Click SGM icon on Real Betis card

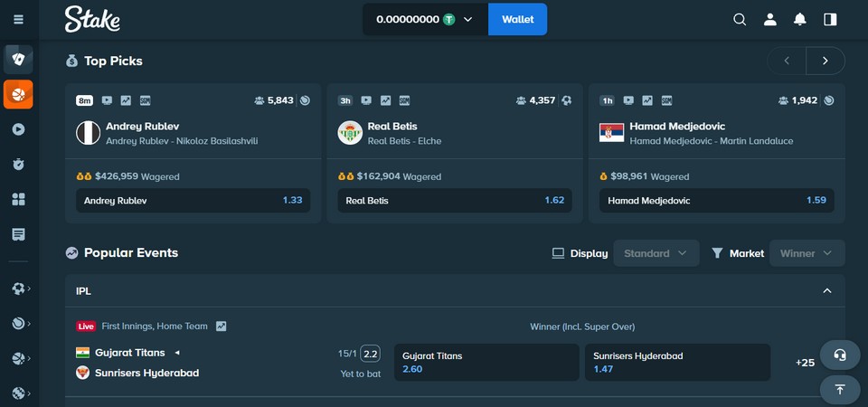pyautogui.click(x=404, y=100)
